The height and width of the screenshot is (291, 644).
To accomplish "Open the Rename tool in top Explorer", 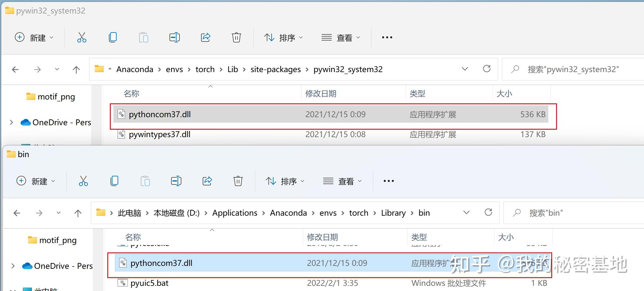I will [x=175, y=37].
